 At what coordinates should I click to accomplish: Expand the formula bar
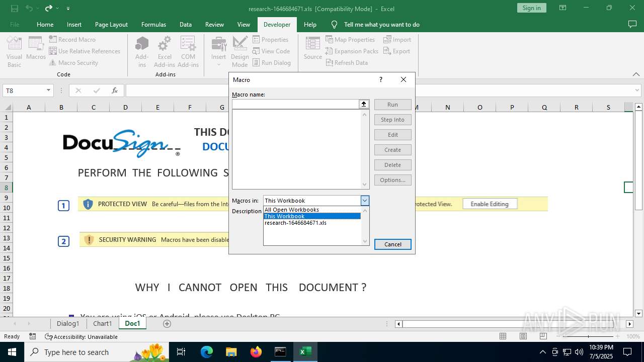click(637, 90)
